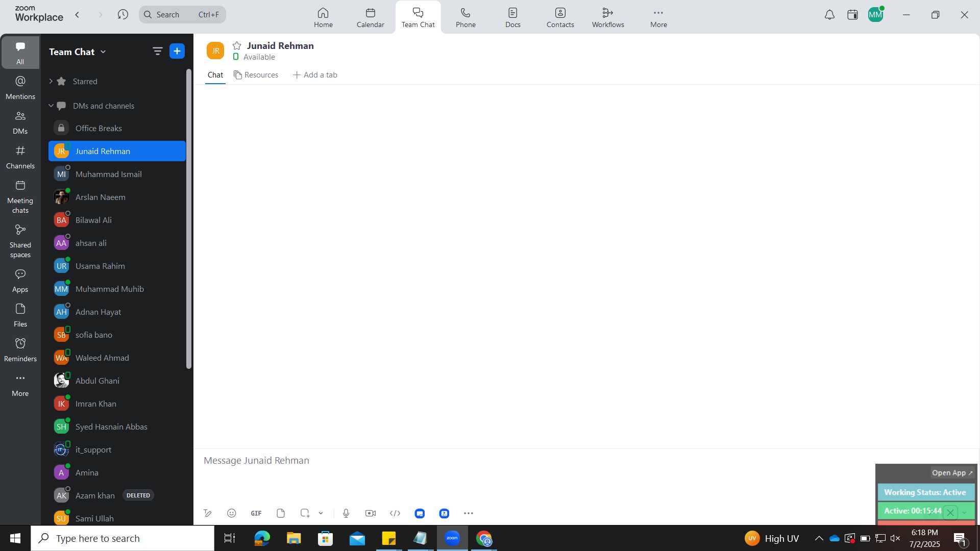Open notifications bell

click(829, 15)
